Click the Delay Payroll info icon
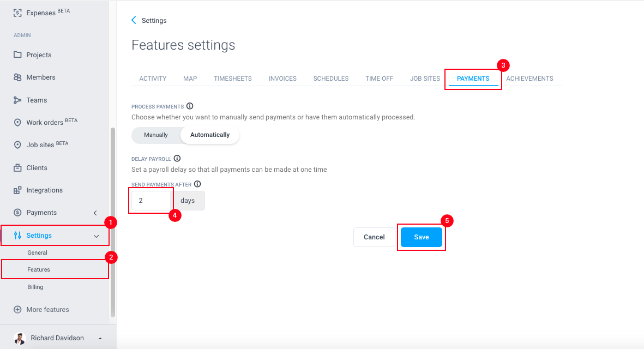 click(177, 159)
